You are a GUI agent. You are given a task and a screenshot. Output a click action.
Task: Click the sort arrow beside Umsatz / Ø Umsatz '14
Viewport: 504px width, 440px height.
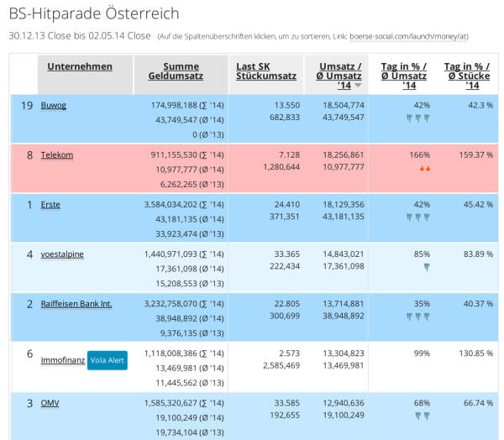click(358, 85)
